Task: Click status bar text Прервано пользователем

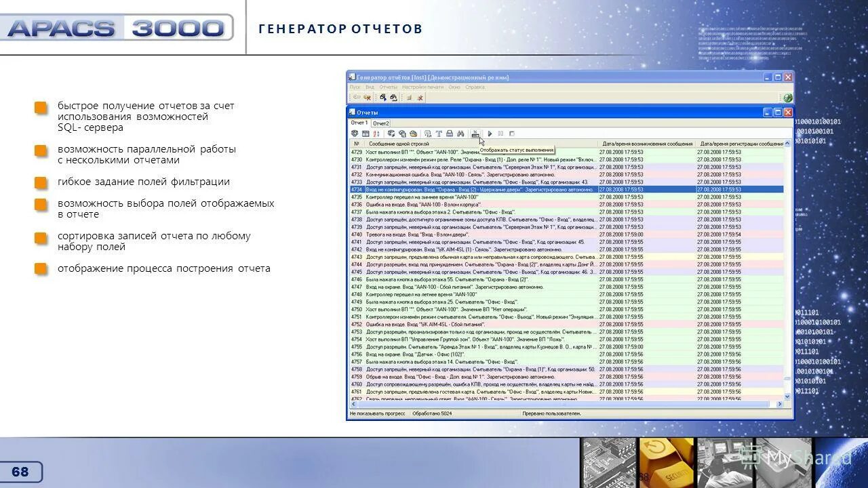Action: tap(551, 413)
